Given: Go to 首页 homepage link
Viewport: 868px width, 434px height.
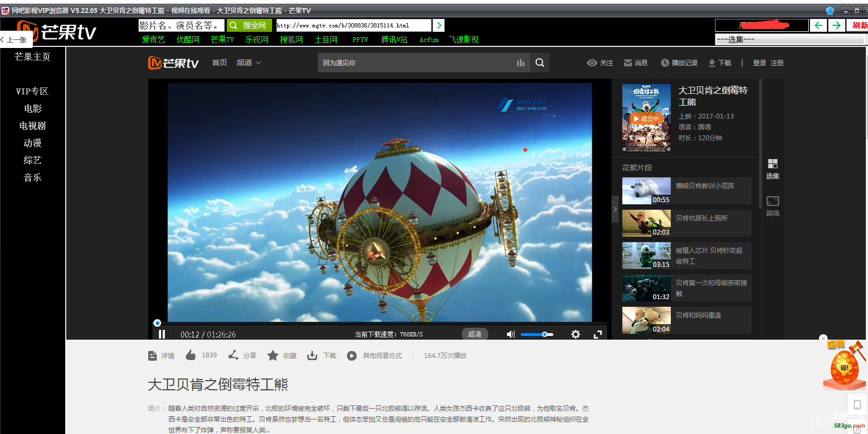Looking at the screenshot, I should pos(219,63).
